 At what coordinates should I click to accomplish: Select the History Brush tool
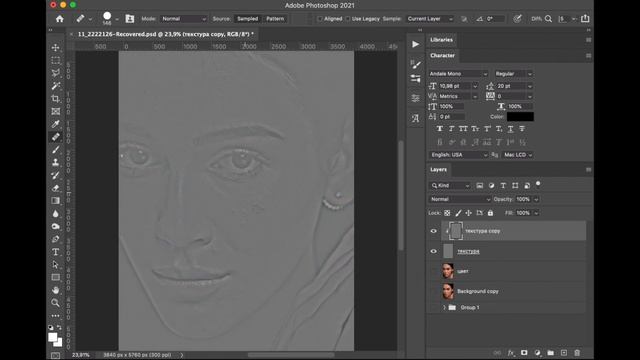click(x=56, y=175)
